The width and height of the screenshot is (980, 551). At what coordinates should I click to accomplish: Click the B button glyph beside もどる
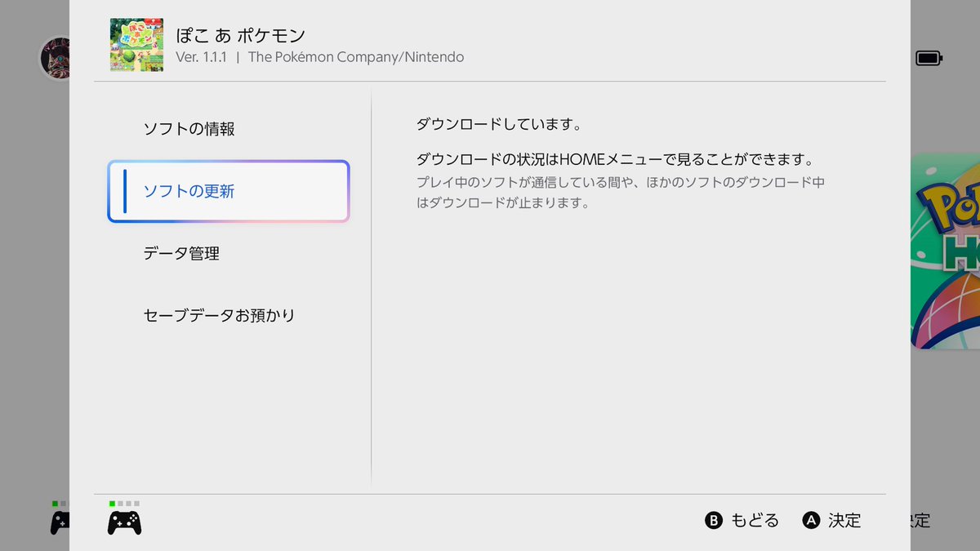pyautogui.click(x=714, y=520)
